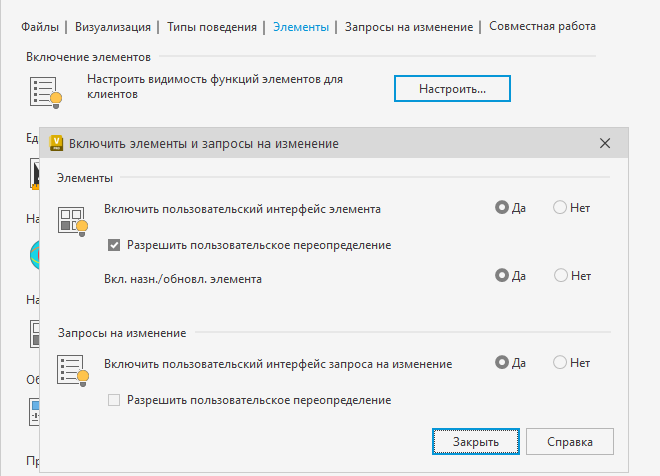The width and height of the screenshot is (660, 476).
Task: Go to 'Запросы на изменение' tab
Action: [x=407, y=27]
